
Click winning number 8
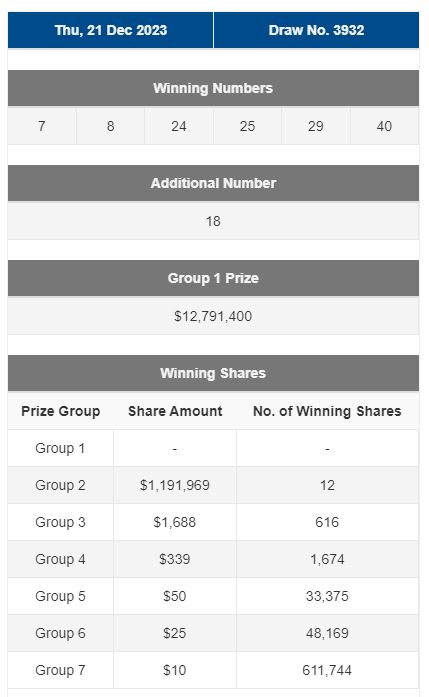tap(111, 126)
